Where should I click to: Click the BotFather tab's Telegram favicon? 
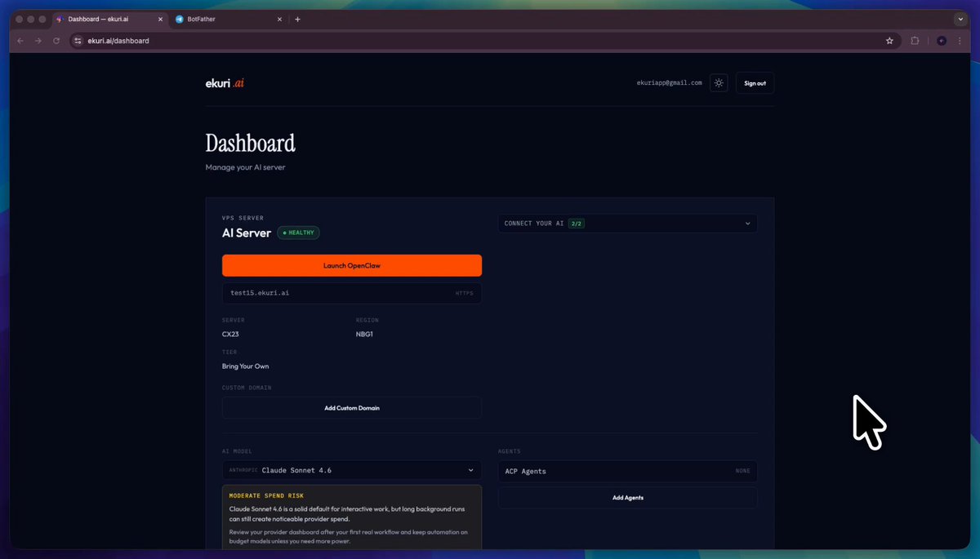point(178,18)
